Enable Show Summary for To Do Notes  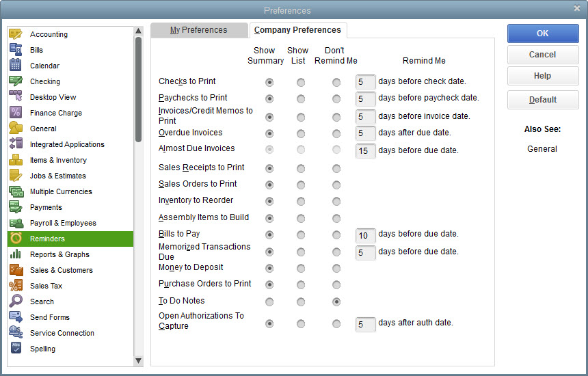(x=269, y=301)
